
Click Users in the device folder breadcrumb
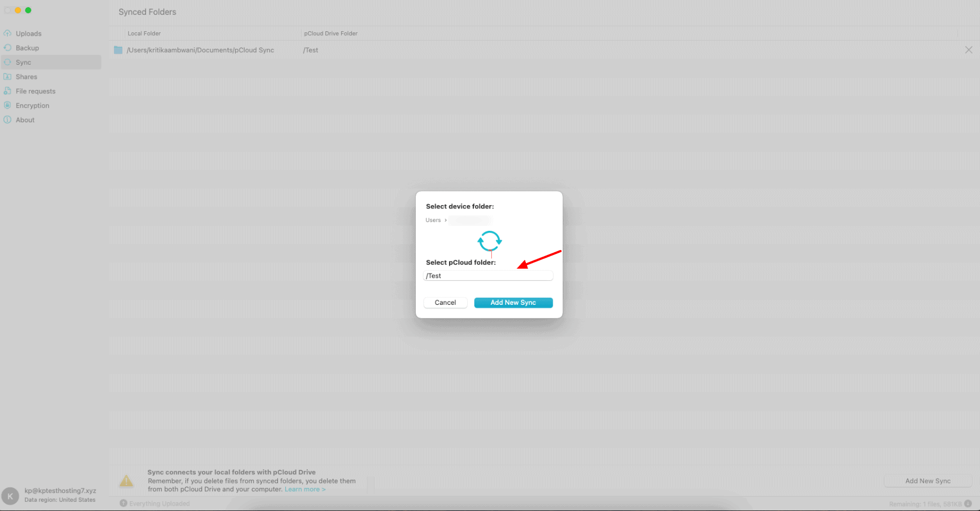tap(433, 220)
